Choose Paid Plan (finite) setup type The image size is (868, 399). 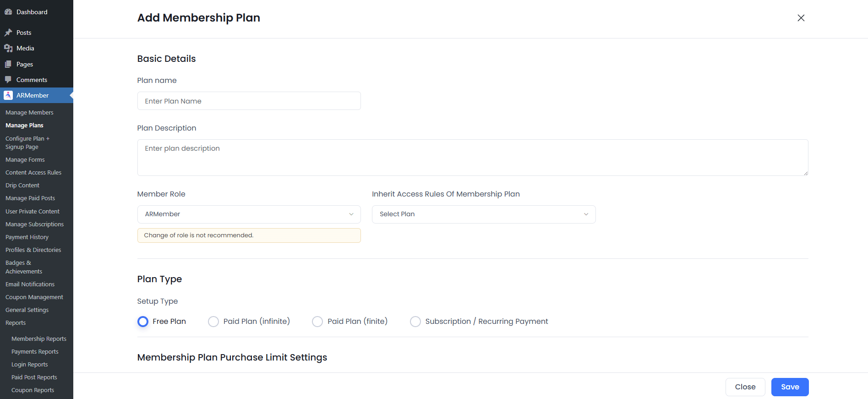pos(317,322)
